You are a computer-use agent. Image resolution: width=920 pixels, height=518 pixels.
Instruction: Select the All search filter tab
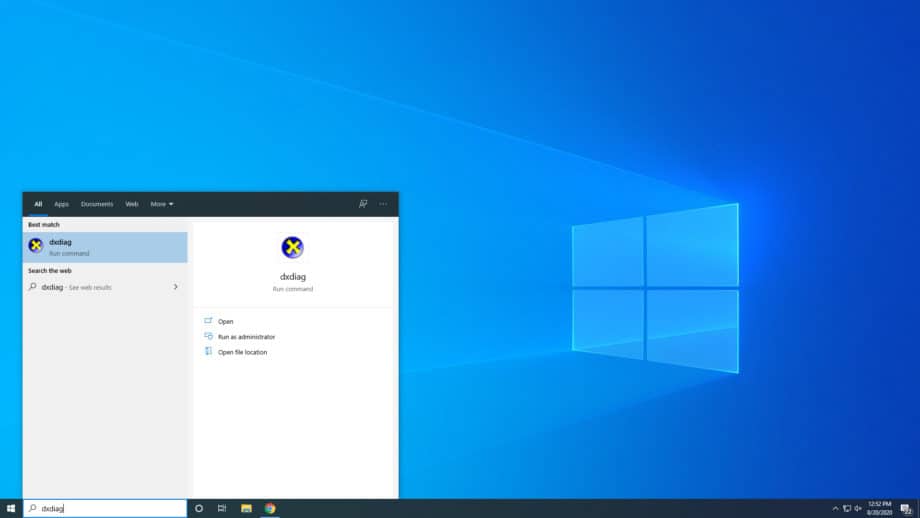pos(38,204)
